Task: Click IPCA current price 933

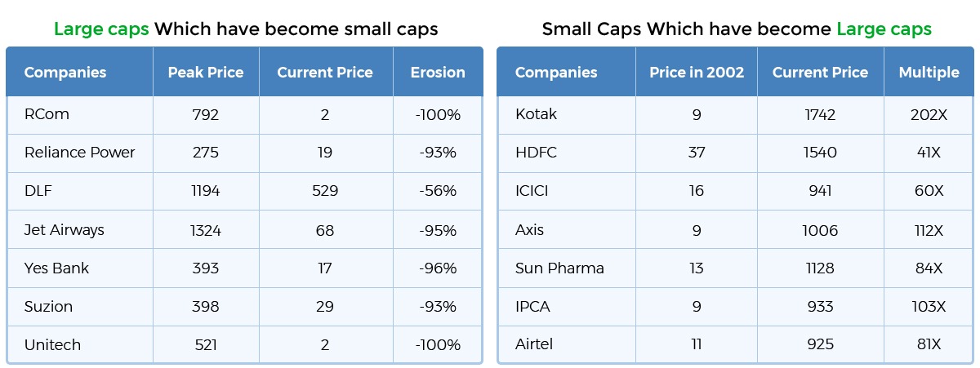Action: (x=820, y=307)
